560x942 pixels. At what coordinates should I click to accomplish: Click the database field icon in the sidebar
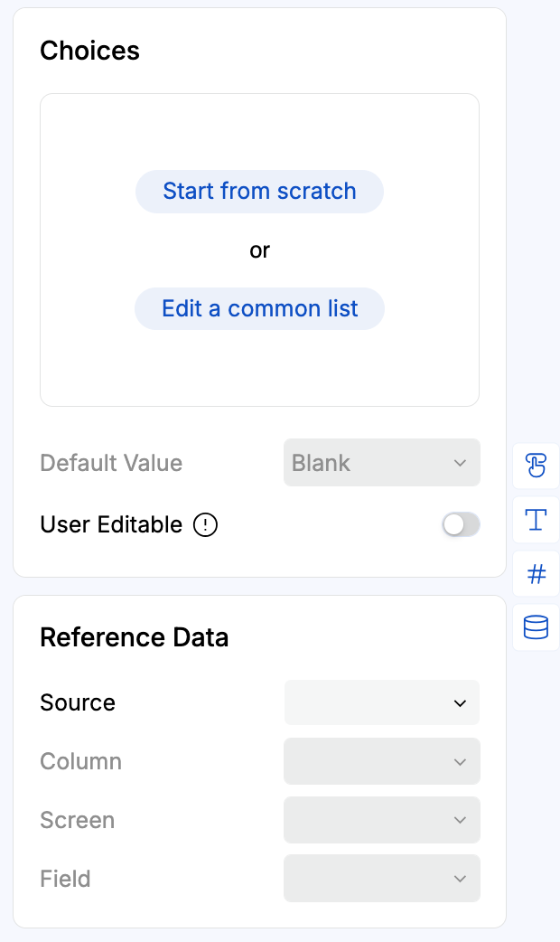click(x=536, y=626)
